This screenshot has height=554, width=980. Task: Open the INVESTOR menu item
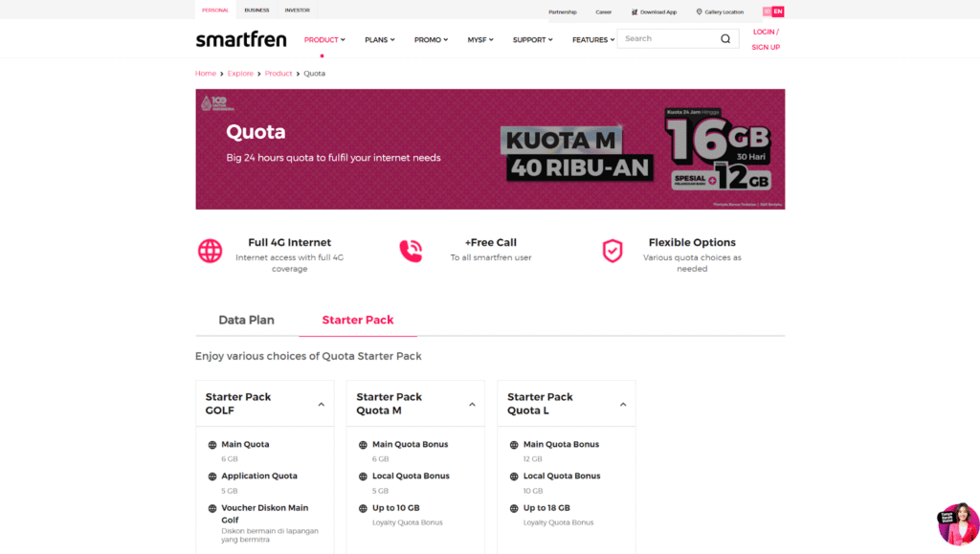[297, 11]
